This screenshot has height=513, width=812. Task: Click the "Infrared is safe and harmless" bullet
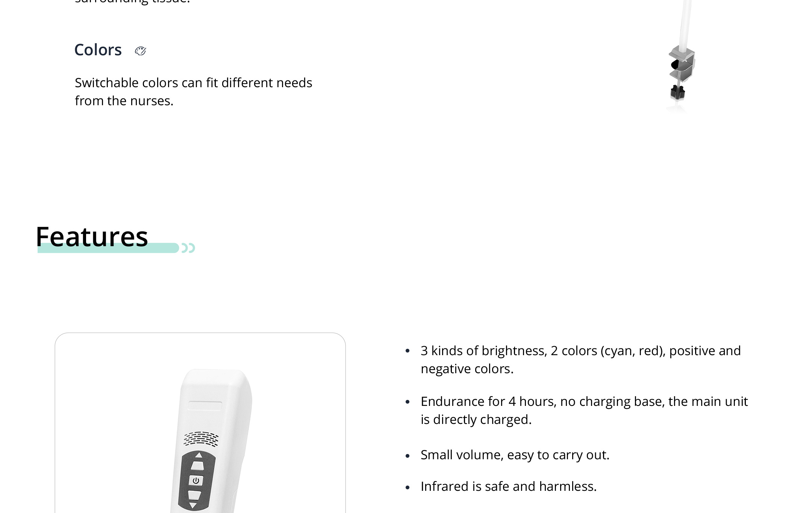click(x=508, y=487)
